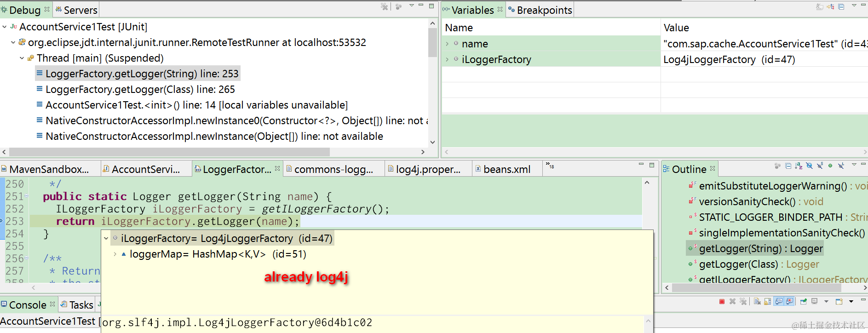Screen dimensions: 868x333
Task: Click remove all terminated launches in Debug view
Action: coord(384,6)
